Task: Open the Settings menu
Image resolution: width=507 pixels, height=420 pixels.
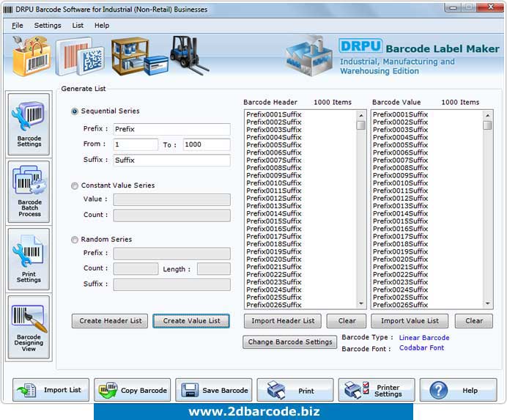Action: 48,25
